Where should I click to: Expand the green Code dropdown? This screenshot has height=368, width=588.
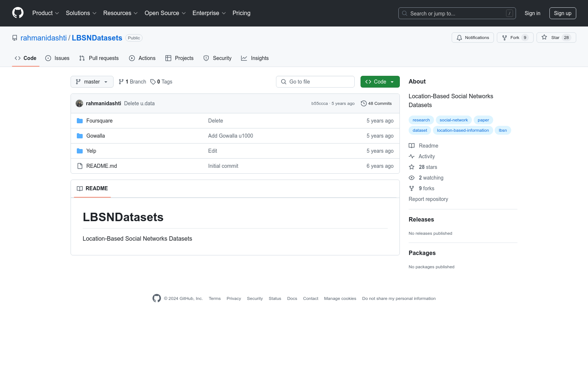(x=380, y=82)
